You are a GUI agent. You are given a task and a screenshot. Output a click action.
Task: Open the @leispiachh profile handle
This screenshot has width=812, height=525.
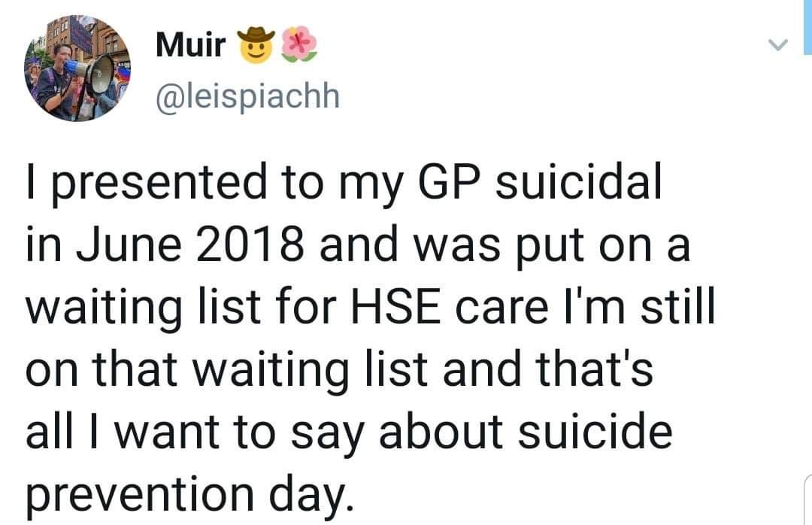pyautogui.click(x=248, y=96)
